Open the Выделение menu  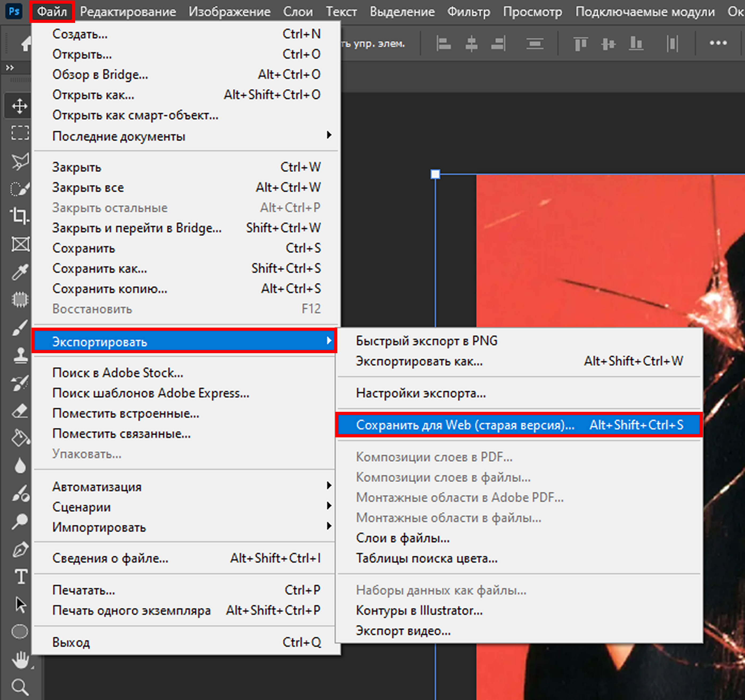tap(402, 12)
